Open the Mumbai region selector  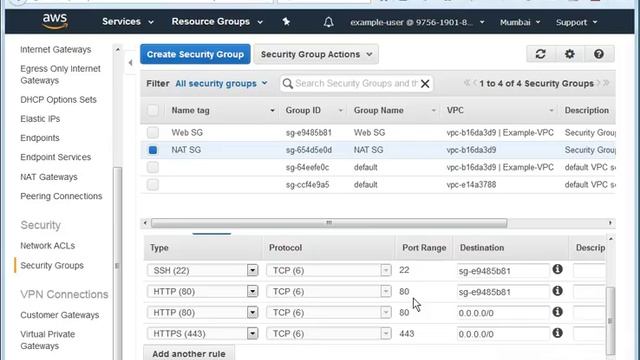(520, 22)
